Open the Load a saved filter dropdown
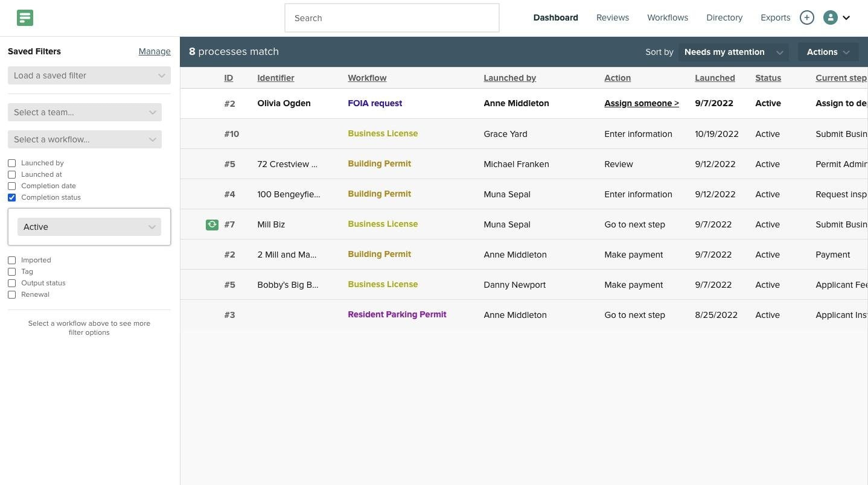 [89, 75]
